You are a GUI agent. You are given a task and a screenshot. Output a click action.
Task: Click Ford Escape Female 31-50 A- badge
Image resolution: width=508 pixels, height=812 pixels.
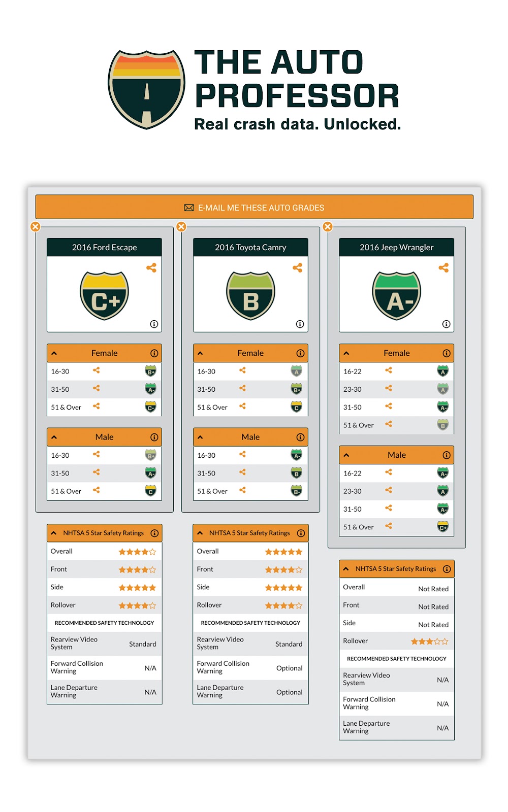click(151, 389)
